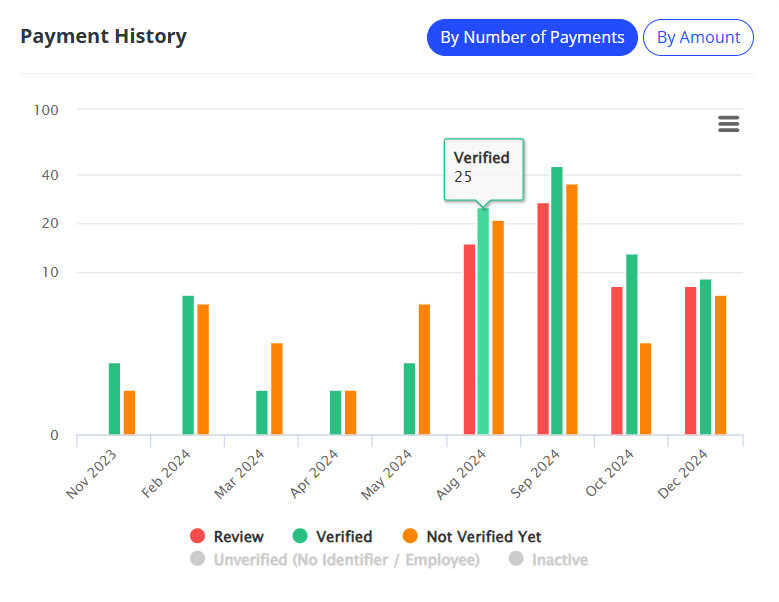Select the red Review bar for Aug 2024

click(x=469, y=340)
